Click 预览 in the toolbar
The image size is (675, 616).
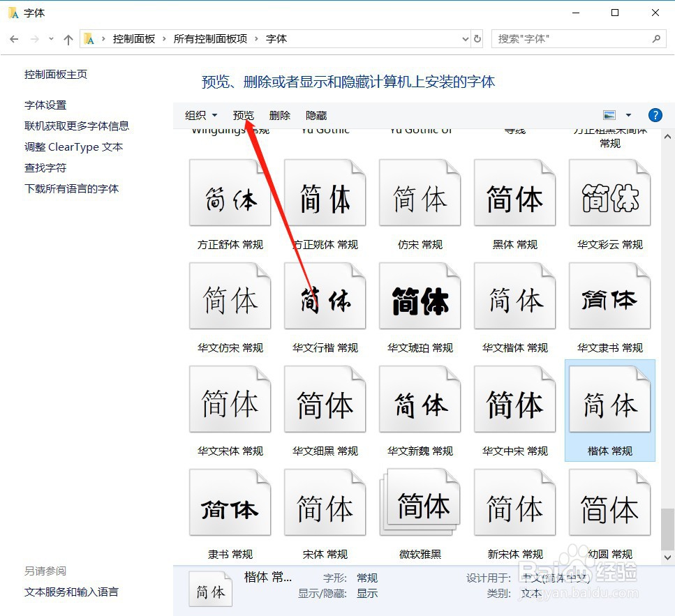[243, 115]
